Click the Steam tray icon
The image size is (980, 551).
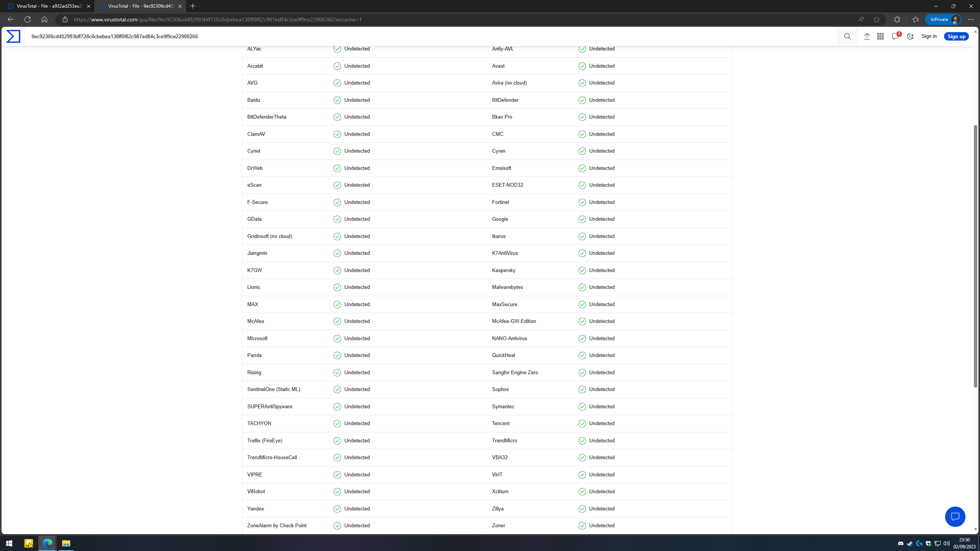tap(910, 543)
